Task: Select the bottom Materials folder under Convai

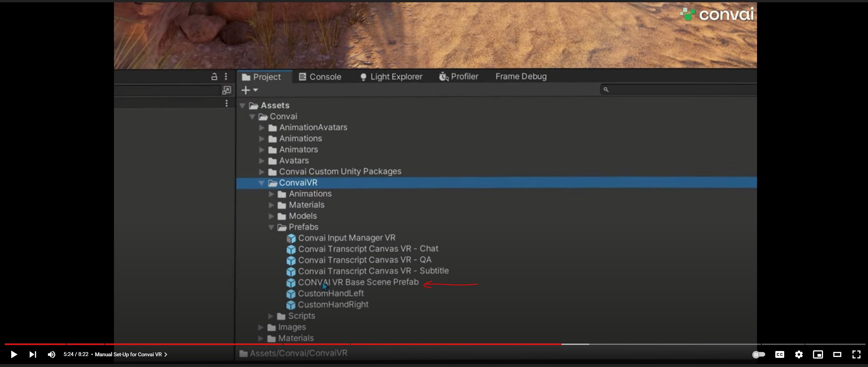Action: coord(296,338)
